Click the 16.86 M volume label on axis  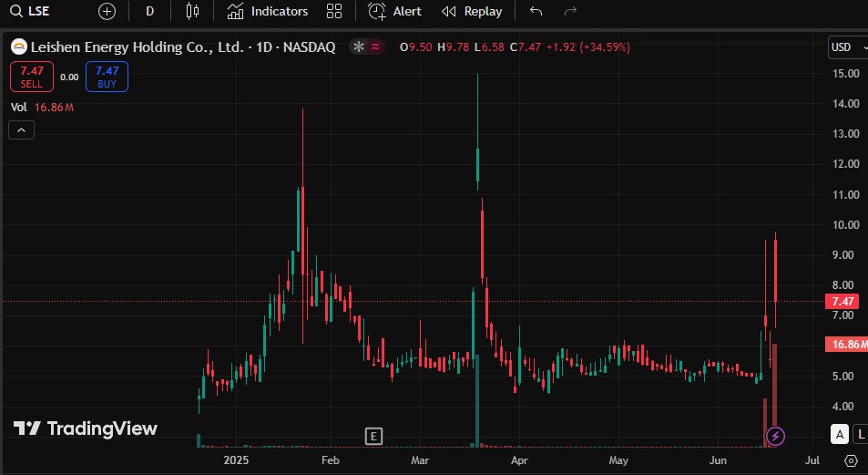(846, 345)
